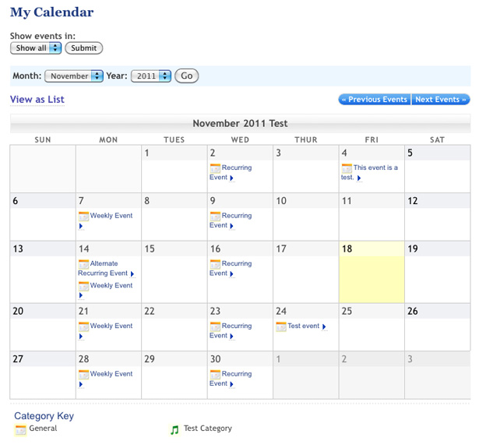Screen dimensions: 479x448
Task: Click the category icon on the Nov 7 Weekly Event
Action: pos(83,216)
